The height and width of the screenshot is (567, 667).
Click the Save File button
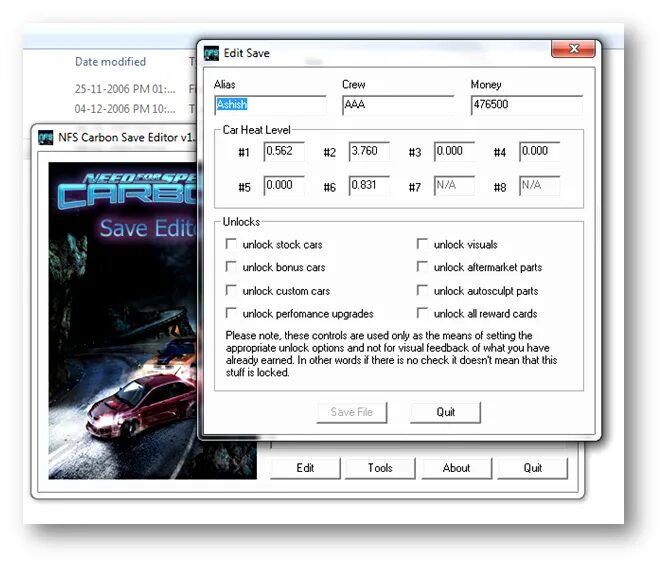coord(352,412)
